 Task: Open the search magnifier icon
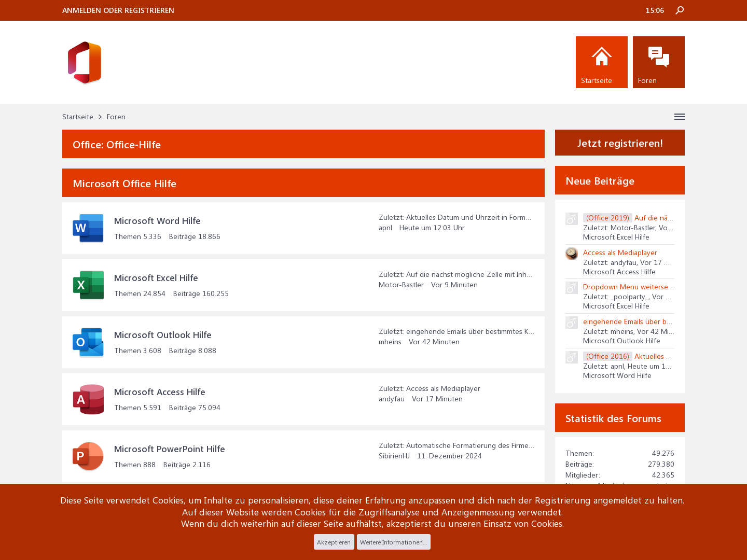[680, 10]
